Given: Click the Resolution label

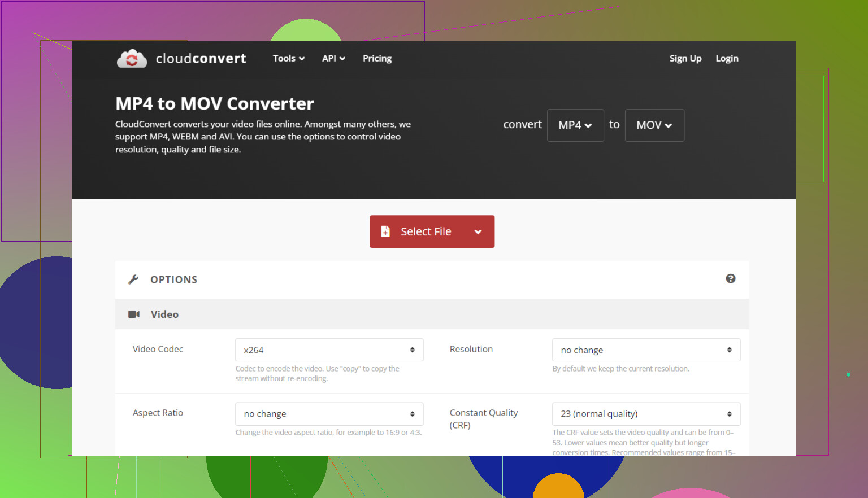Looking at the screenshot, I should click(x=471, y=349).
